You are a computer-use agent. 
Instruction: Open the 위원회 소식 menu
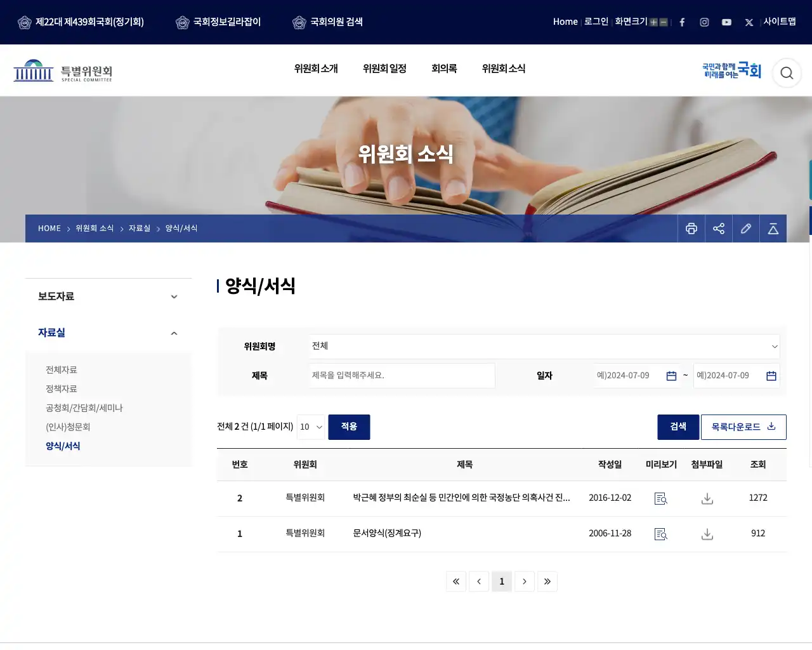coord(504,69)
